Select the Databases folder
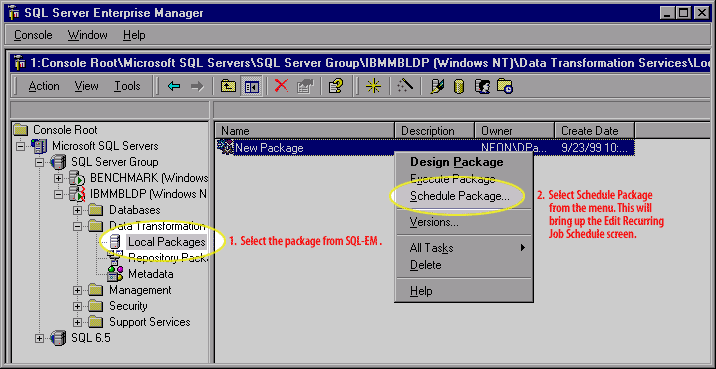Viewport: 716px width, 369px height. 135,210
